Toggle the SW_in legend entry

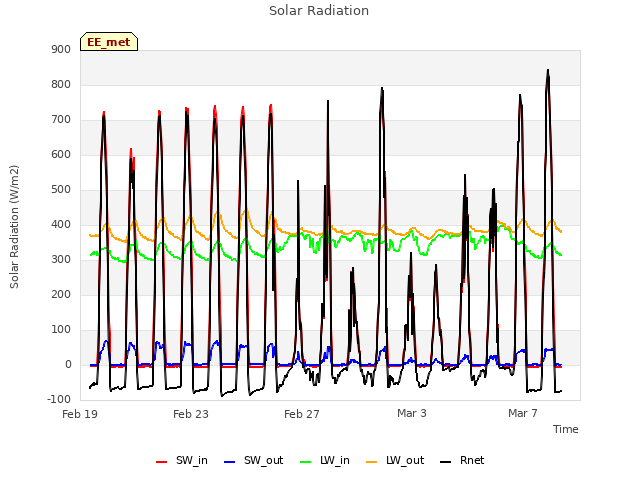click(x=182, y=460)
